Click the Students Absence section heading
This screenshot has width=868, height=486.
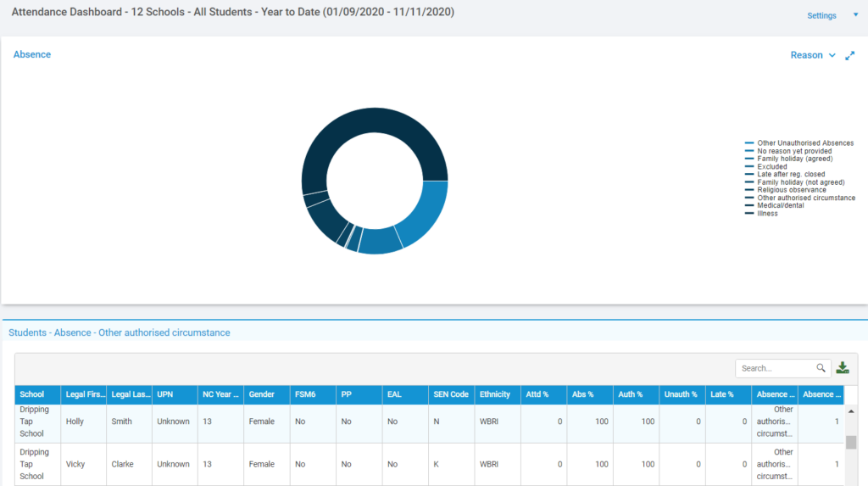click(x=119, y=332)
